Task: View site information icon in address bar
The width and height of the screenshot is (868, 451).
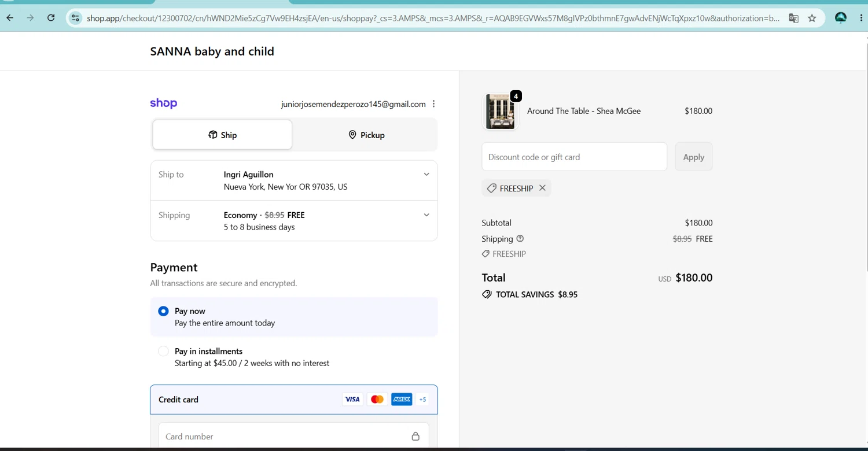Action: [x=75, y=19]
